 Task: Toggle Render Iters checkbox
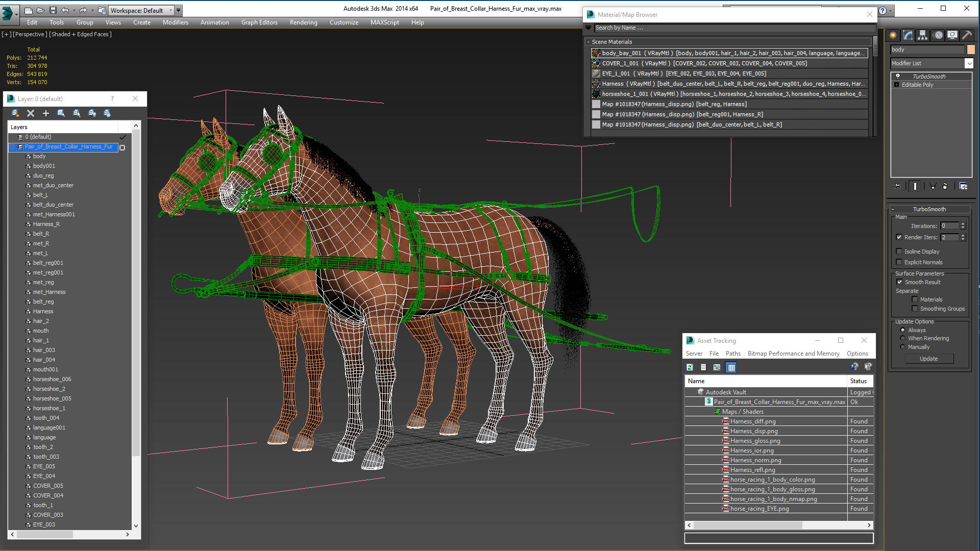899,237
